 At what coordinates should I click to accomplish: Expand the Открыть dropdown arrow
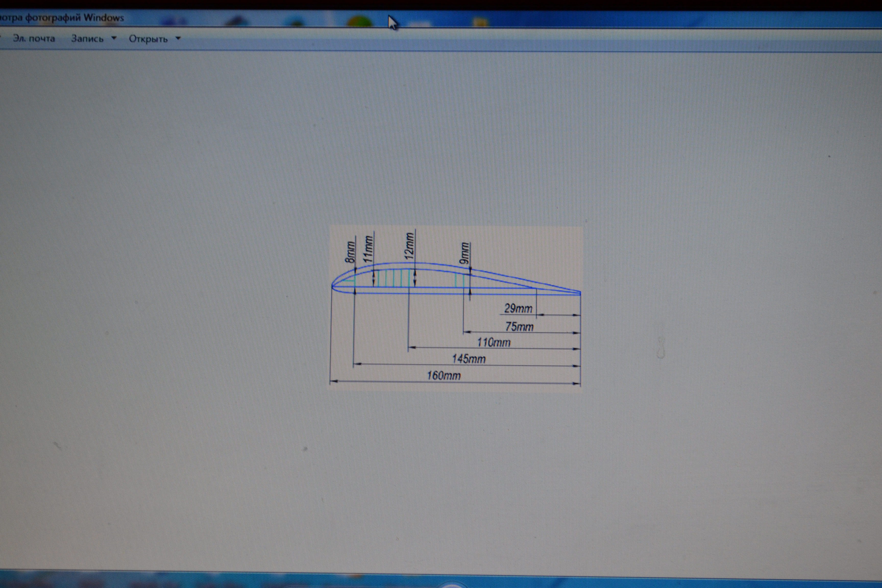click(x=178, y=38)
